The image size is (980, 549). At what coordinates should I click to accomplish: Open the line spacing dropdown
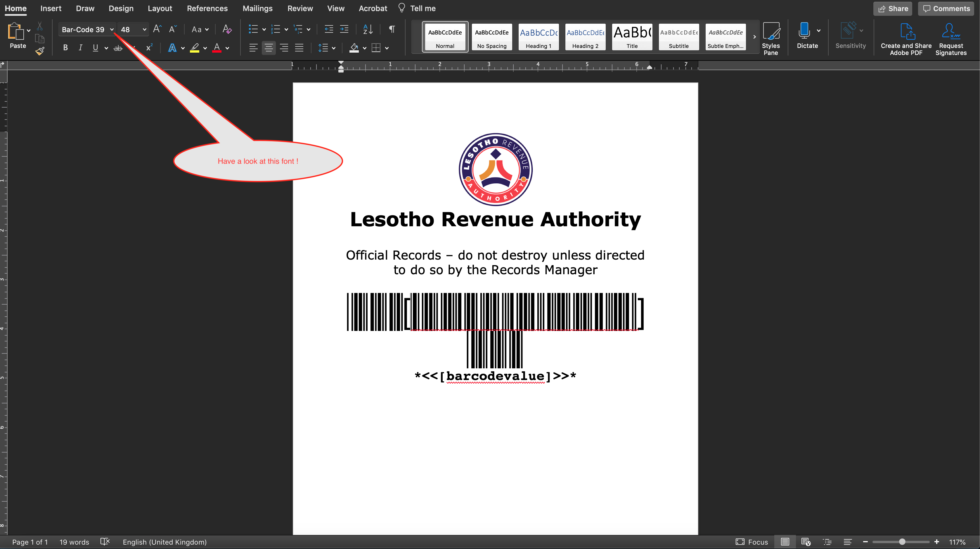coord(326,48)
